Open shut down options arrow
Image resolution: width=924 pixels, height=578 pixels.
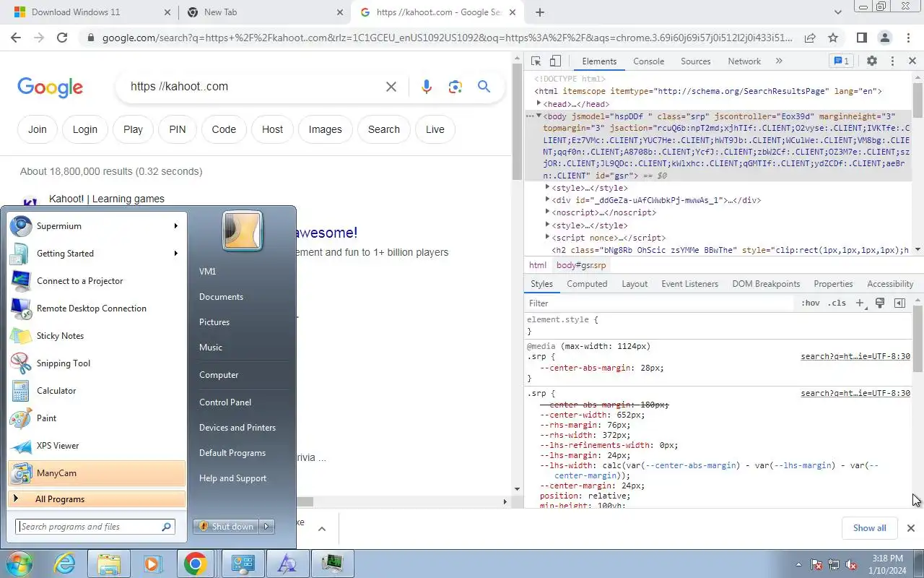(x=266, y=527)
